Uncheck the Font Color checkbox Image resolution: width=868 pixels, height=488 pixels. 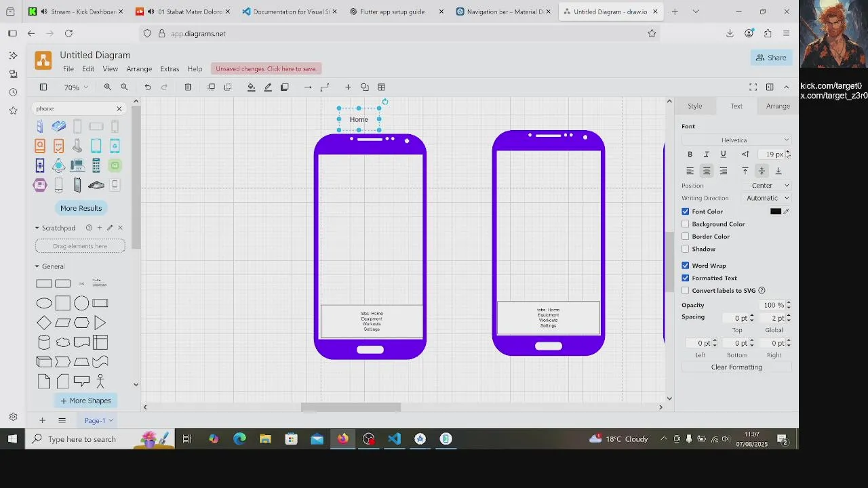pos(686,211)
